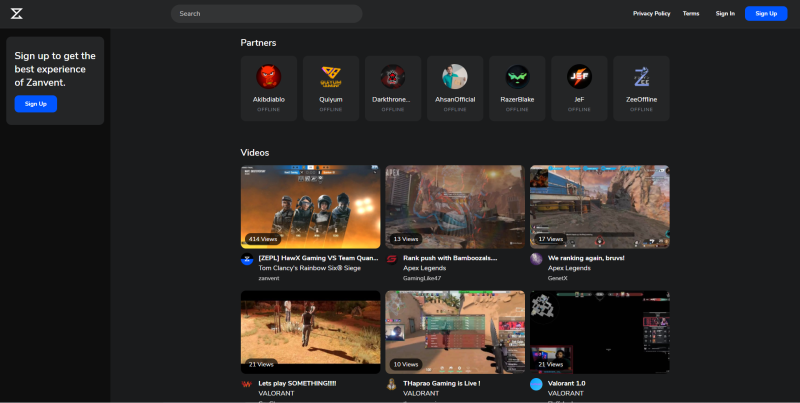This screenshot has height=403, width=800.
Task: Click Sign In in header
Action: pyautogui.click(x=725, y=14)
